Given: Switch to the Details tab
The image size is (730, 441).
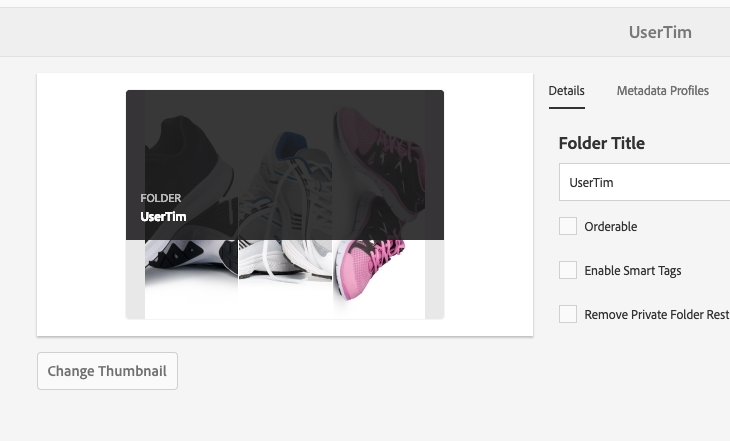Looking at the screenshot, I should [x=566, y=91].
